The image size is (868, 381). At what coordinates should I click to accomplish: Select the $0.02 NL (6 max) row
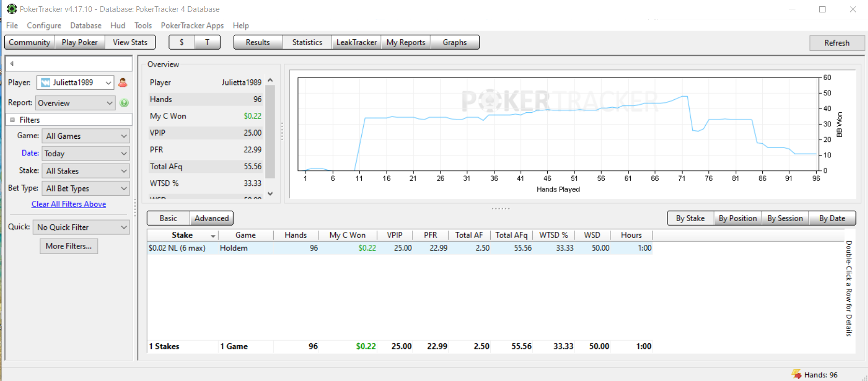tap(400, 248)
